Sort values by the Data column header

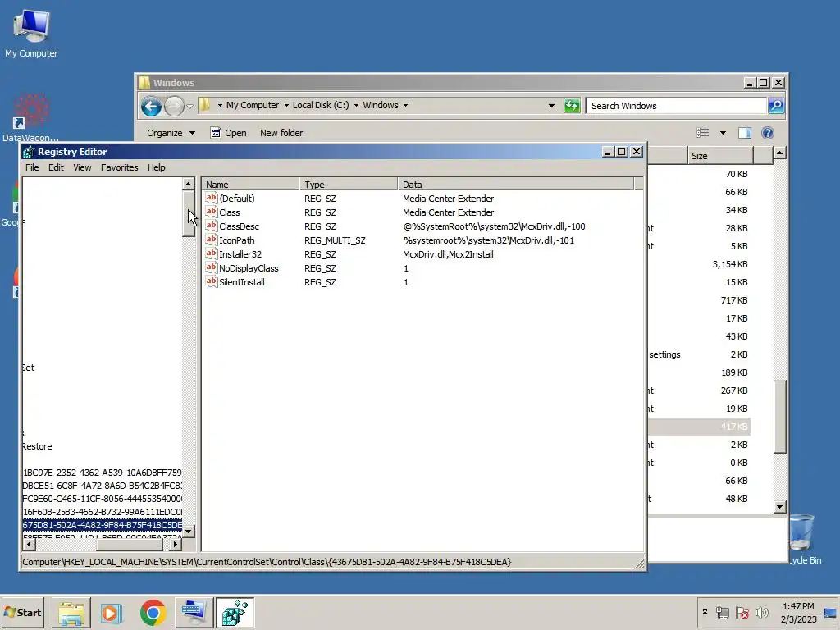[516, 185]
